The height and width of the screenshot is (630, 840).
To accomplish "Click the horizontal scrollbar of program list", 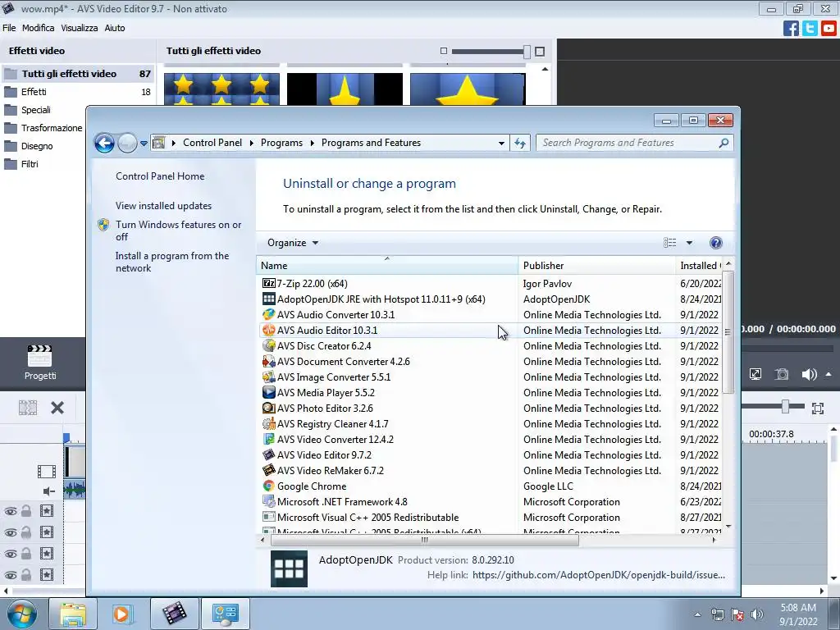I will [425, 540].
